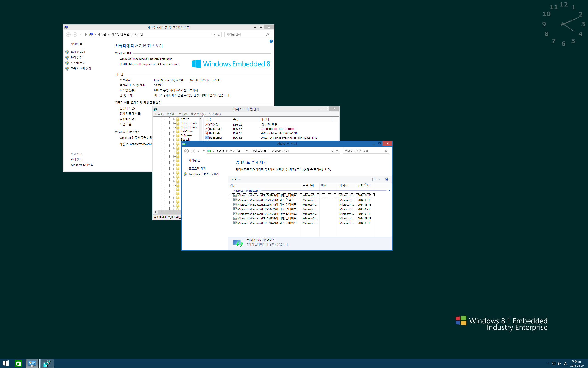Open view options dropdown arrow
Viewport: 588px width, 368px height.
pyautogui.click(x=379, y=179)
